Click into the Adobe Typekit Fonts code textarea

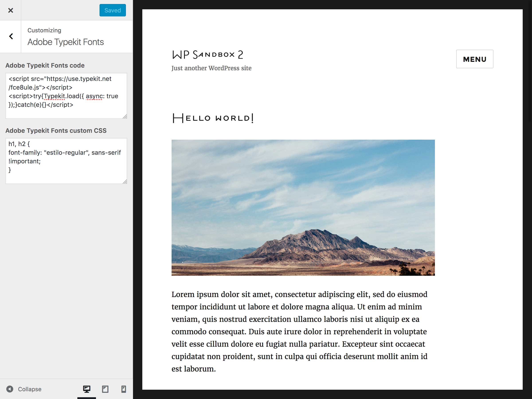[x=66, y=96]
